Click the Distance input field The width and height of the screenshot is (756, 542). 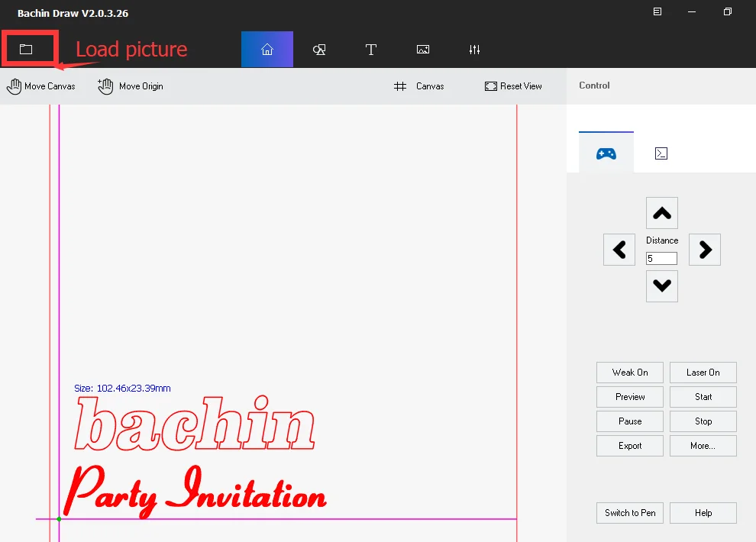(661, 259)
